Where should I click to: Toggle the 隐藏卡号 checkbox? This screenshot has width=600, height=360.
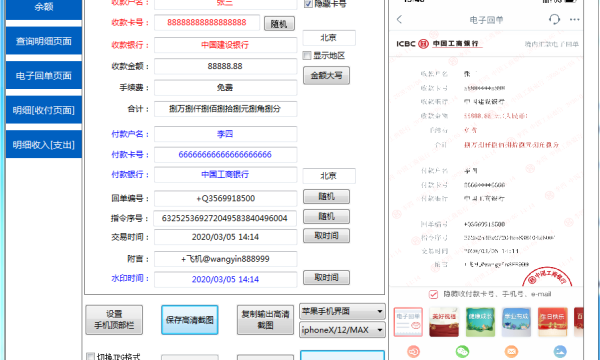pyautogui.click(x=308, y=4)
